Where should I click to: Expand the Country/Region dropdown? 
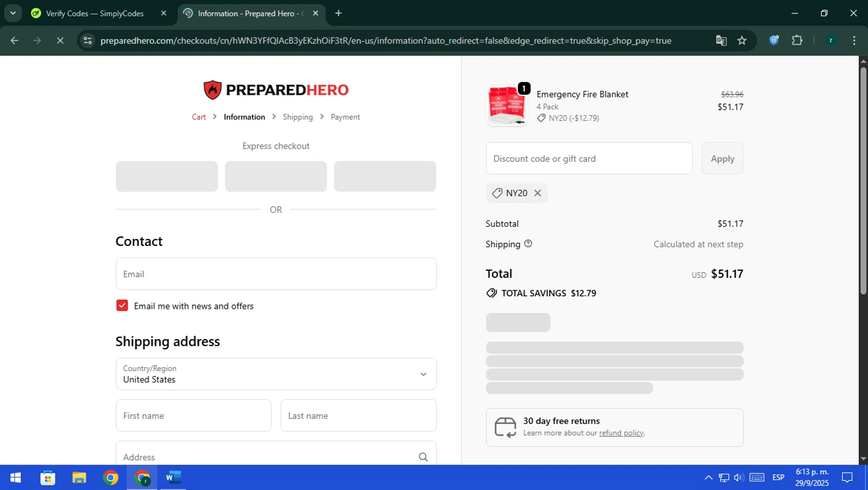(276, 374)
